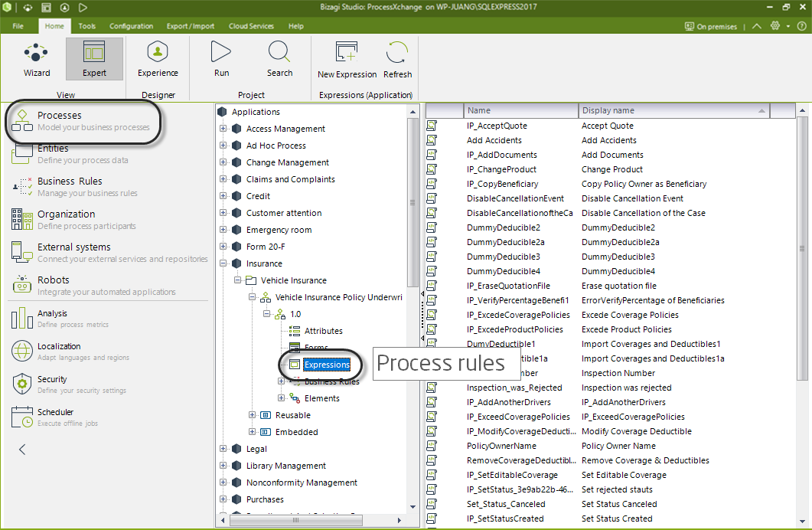The width and height of the screenshot is (812, 530).
Task: Expand Claims and Complaints node
Action: [x=223, y=179]
